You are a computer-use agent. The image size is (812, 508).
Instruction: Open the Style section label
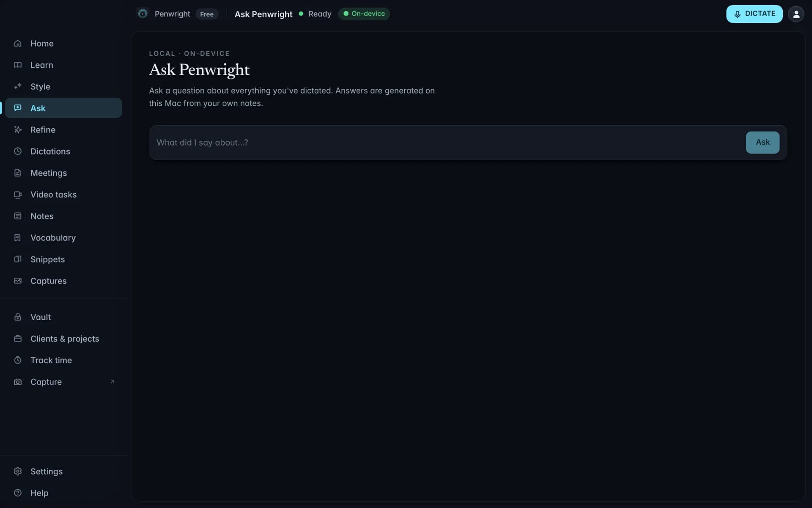tap(40, 86)
